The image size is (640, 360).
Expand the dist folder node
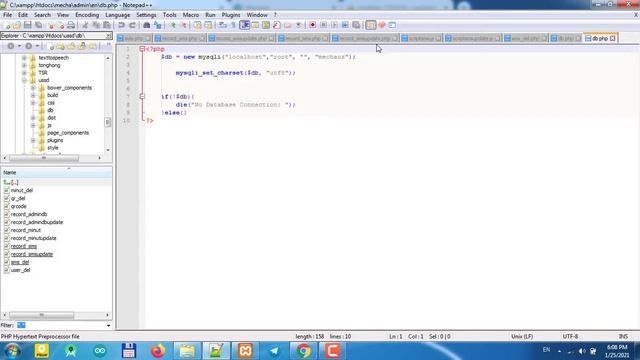(x=33, y=118)
